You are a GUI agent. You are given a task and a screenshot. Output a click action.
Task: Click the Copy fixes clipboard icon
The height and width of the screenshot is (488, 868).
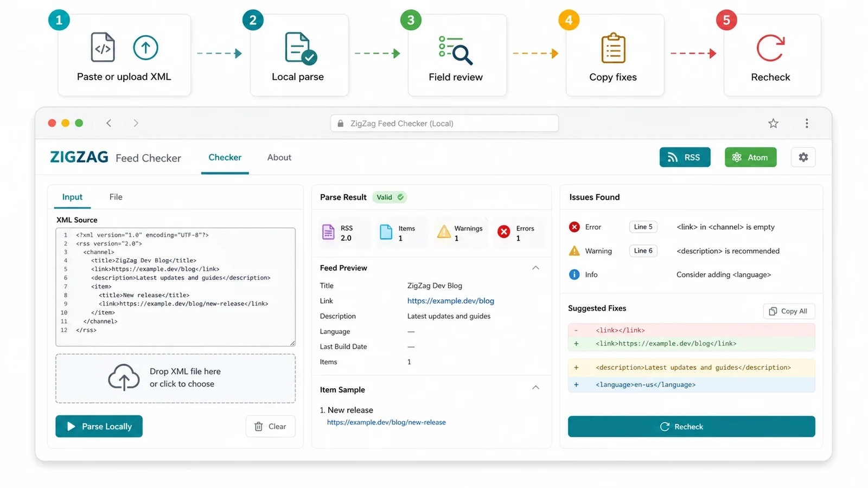tap(613, 48)
